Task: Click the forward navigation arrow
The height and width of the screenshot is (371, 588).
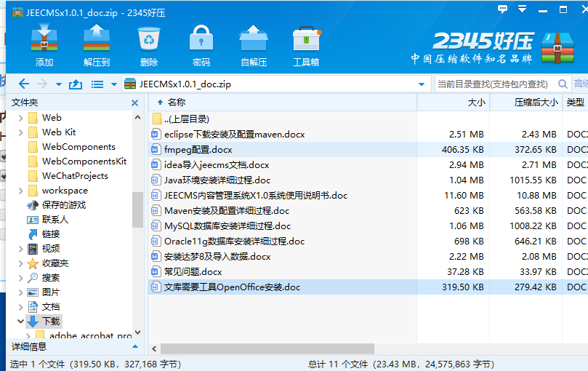Action: click(42, 84)
